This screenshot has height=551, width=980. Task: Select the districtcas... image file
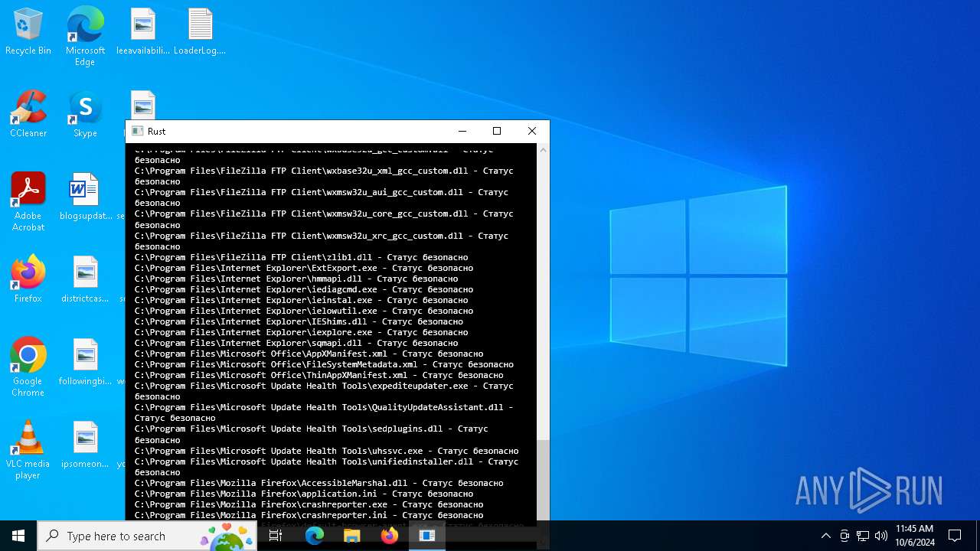(85, 280)
